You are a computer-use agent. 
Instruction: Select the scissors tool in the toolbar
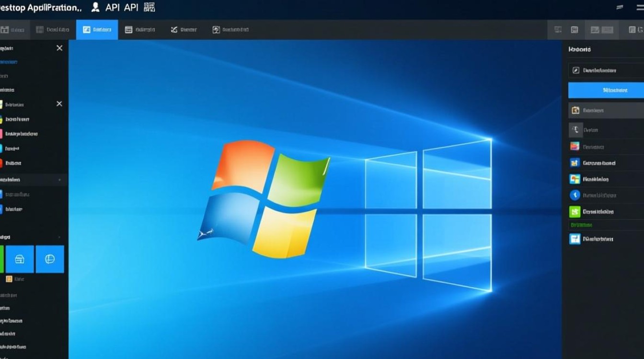(x=173, y=29)
